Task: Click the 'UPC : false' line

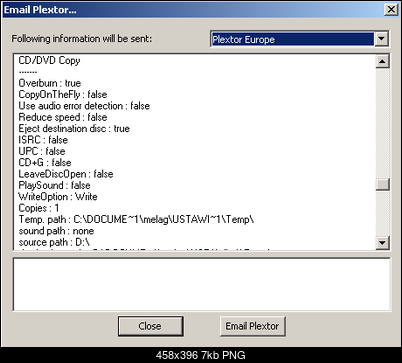Action: click(42, 151)
